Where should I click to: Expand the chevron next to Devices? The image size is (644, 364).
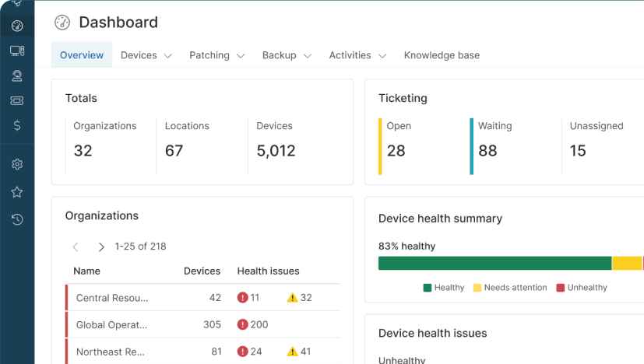click(x=167, y=56)
